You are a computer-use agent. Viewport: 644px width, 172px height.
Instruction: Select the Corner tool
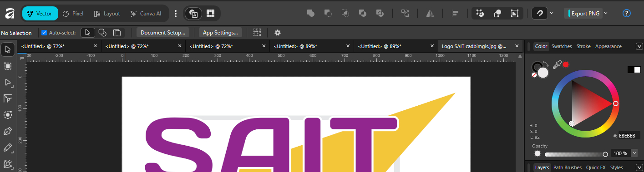(8, 98)
